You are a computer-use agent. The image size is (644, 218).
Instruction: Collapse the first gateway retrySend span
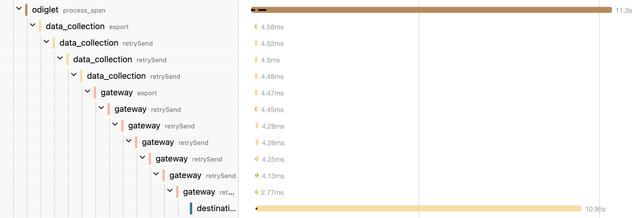pos(101,108)
